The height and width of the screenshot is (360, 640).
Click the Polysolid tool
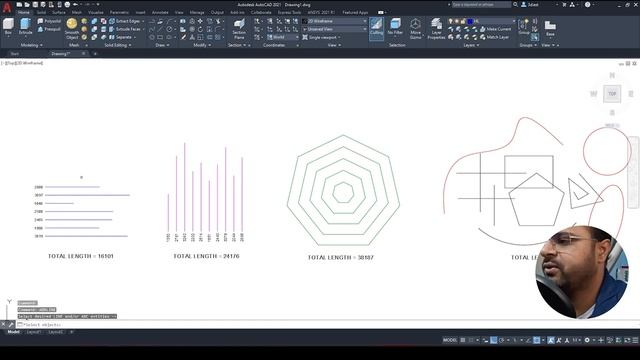pos(49,21)
